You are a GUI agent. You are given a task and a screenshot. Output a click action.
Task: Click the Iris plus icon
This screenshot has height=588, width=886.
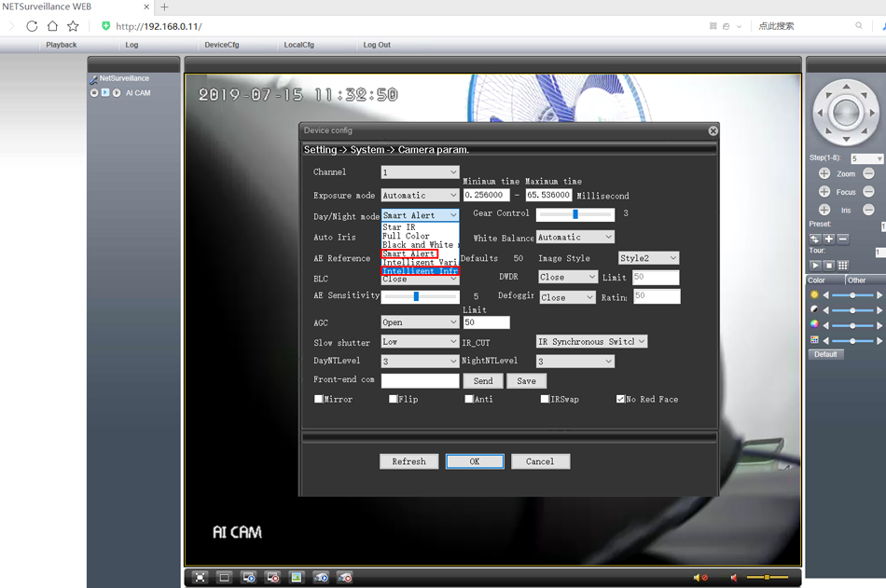pyautogui.click(x=824, y=210)
